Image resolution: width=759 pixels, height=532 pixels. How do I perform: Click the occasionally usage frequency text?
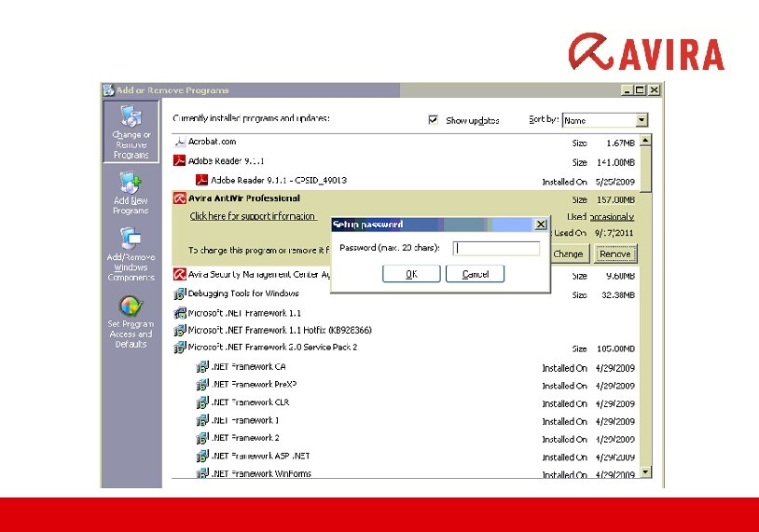(x=613, y=217)
